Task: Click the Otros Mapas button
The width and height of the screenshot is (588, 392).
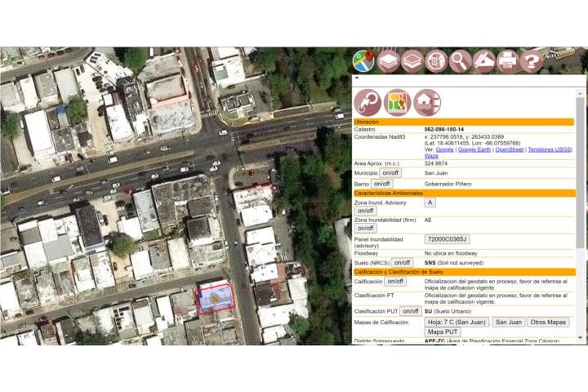Action: coord(548,323)
